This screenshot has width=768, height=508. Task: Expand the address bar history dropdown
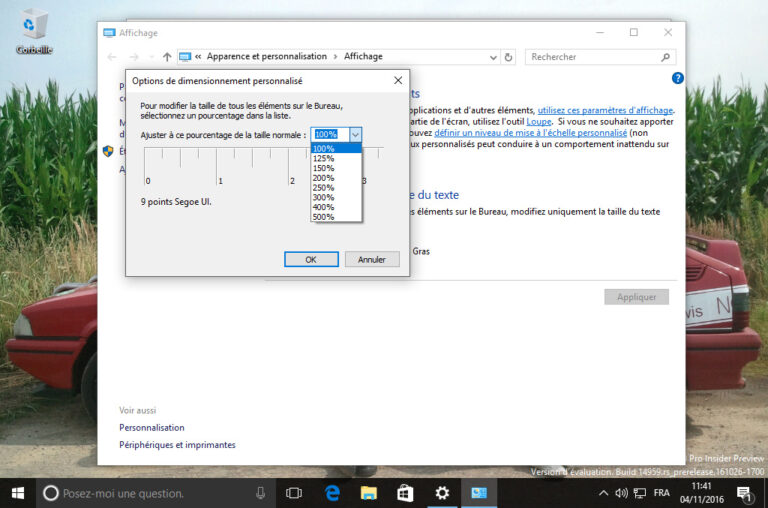pos(492,57)
